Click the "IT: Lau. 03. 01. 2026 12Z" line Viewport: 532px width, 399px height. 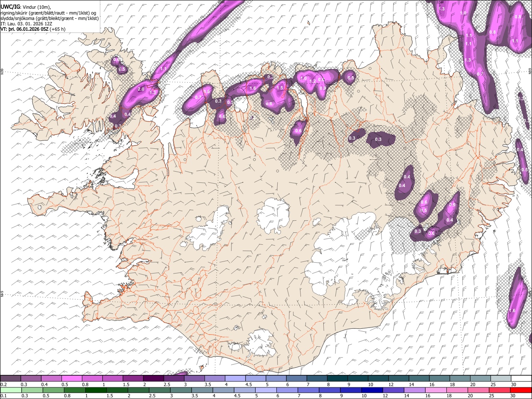click(26, 24)
